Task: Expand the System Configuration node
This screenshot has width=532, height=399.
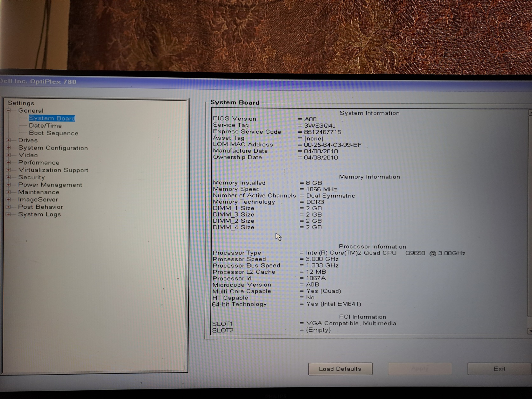Action: point(8,148)
